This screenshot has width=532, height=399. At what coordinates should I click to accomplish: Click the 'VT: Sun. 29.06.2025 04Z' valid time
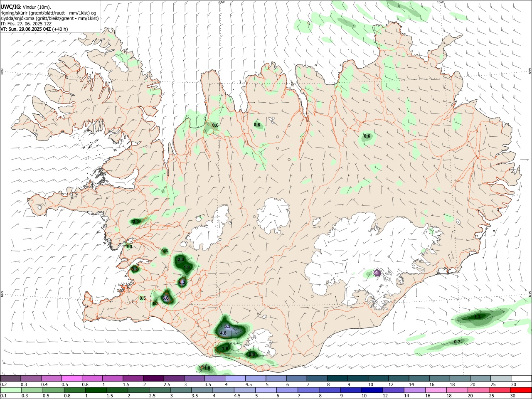[x=26, y=29]
